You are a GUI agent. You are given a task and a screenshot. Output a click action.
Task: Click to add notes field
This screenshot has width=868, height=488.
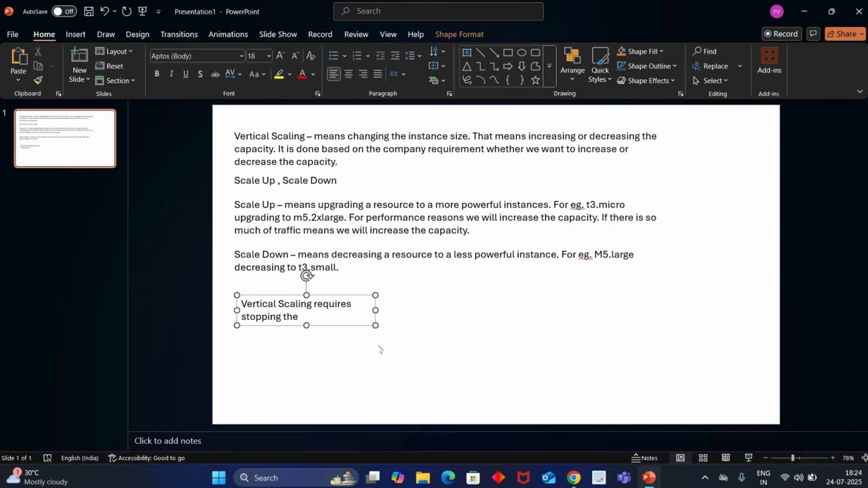167,441
